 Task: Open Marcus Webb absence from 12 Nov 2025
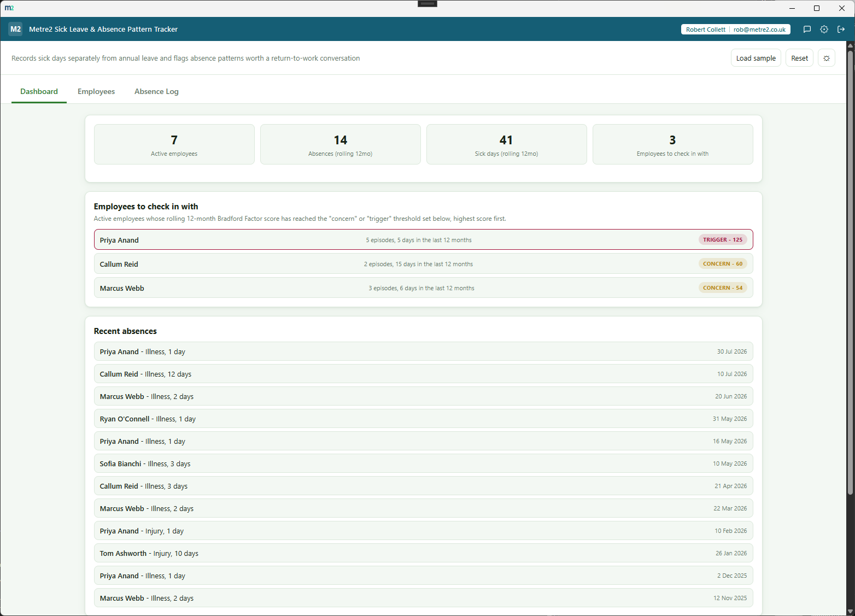coord(424,598)
